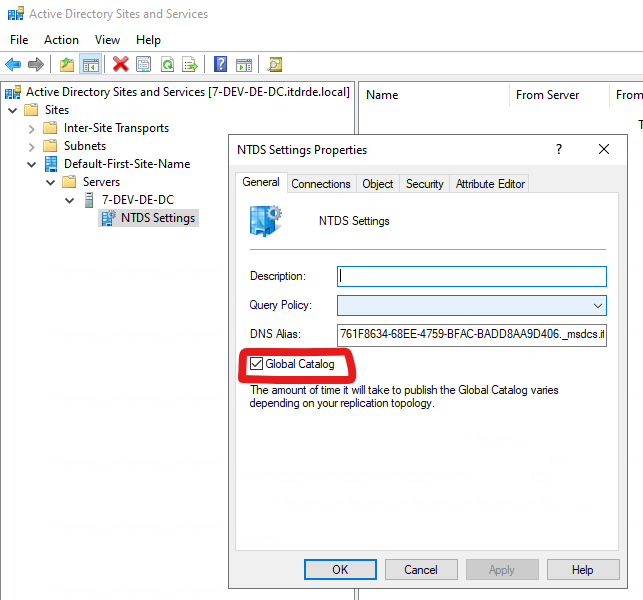
Task: Open the Help menu
Action: (148, 40)
